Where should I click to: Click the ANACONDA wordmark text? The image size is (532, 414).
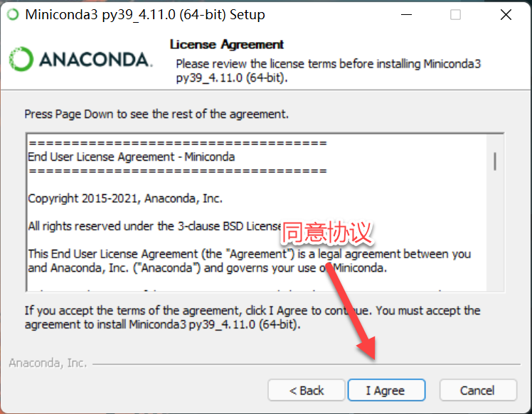click(96, 60)
